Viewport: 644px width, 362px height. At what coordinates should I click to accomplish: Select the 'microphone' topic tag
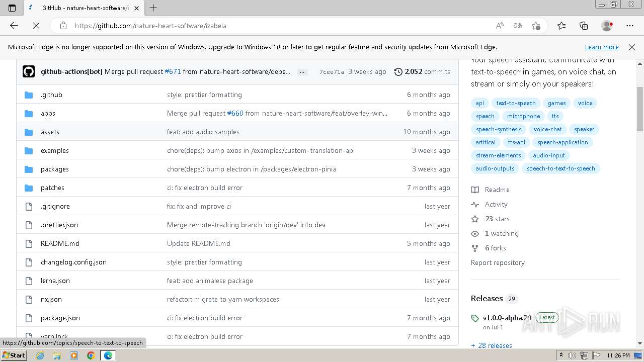coord(523,116)
